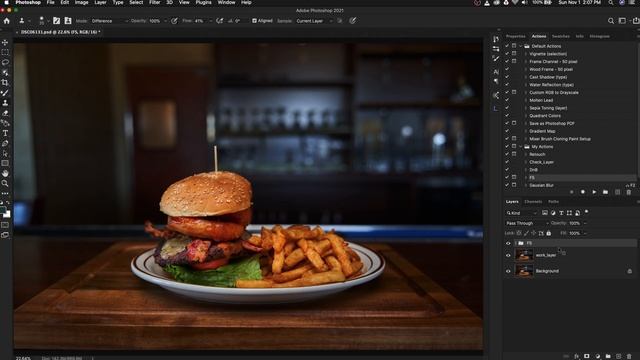This screenshot has width=640, height=360.
Task: Filter layers by type layers
Action: click(561, 213)
